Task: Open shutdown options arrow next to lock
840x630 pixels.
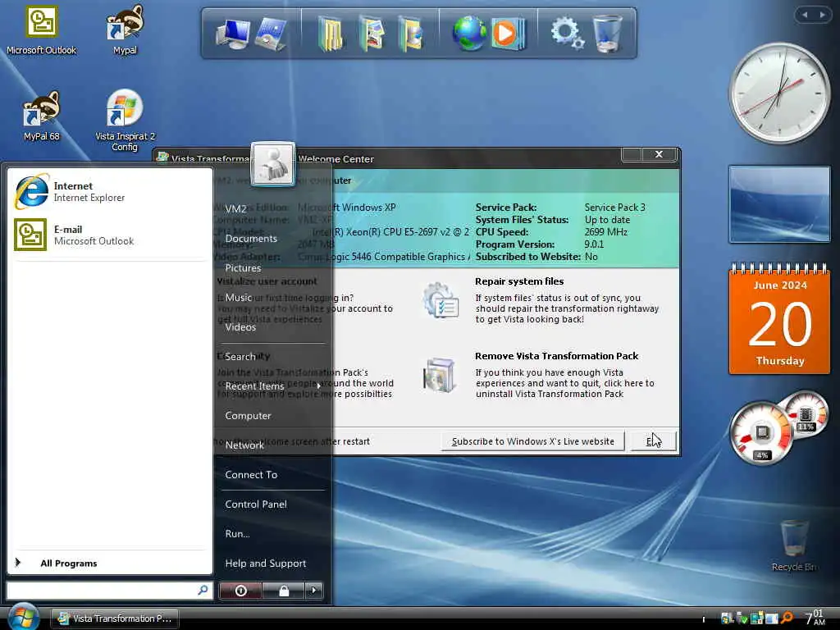Action: [x=314, y=591]
